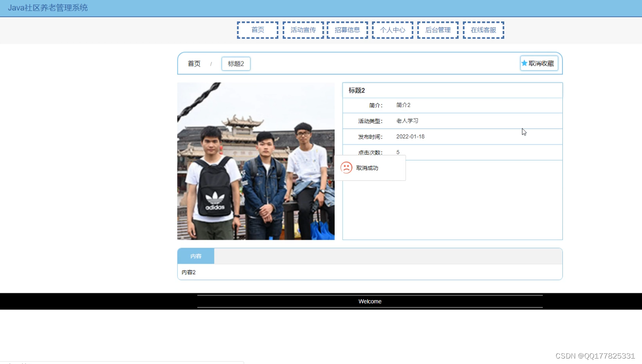Click the 简介: label
642x364 pixels.
[376, 105]
